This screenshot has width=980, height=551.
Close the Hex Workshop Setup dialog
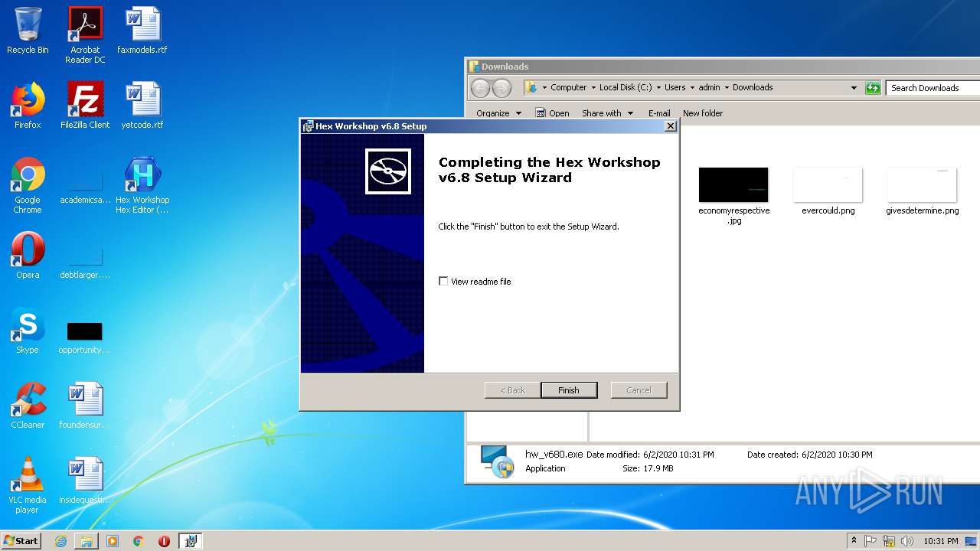click(x=670, y=126)
